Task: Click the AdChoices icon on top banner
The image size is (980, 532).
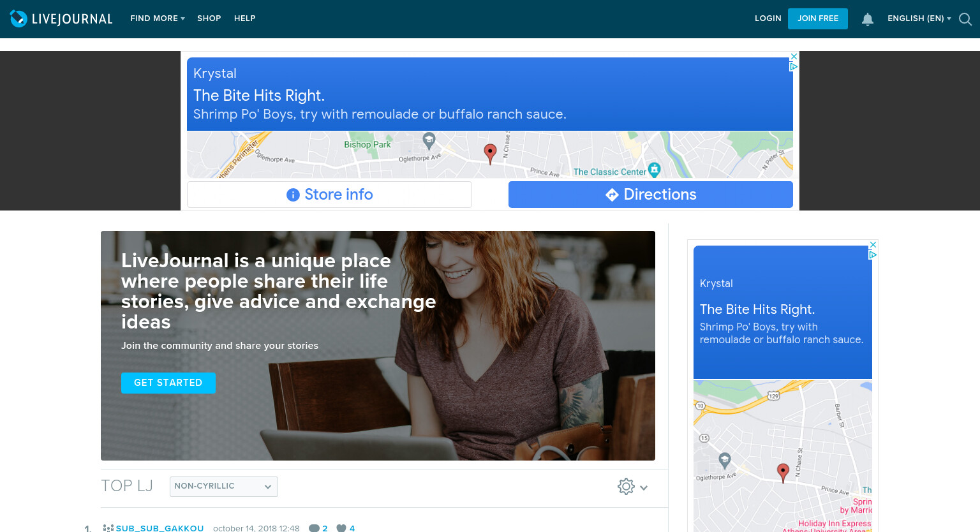Action: click(794, 66)
